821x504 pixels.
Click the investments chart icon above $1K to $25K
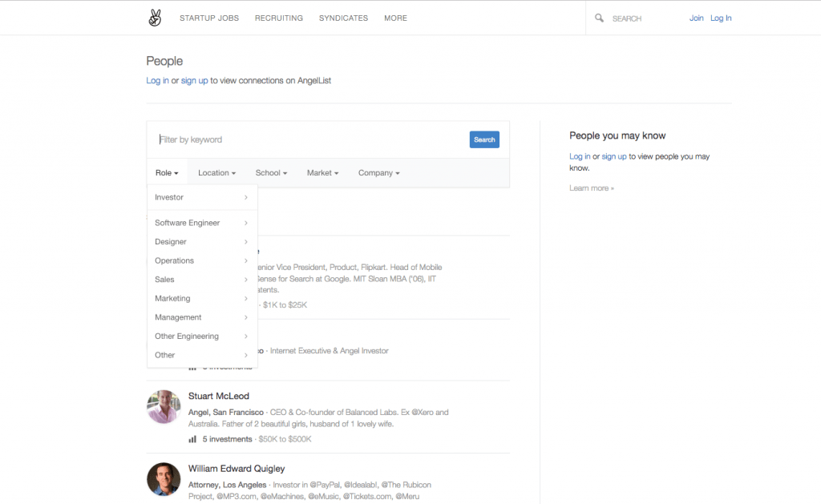192,304
